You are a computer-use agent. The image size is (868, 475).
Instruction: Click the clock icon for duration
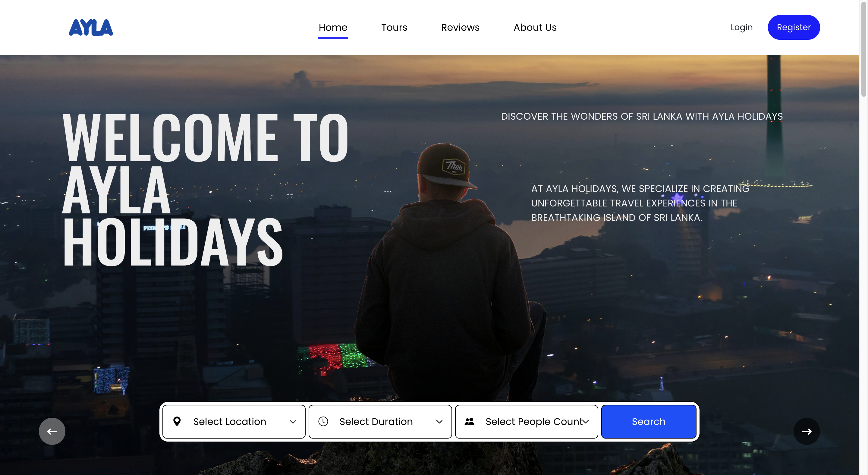[x=323, y=421]
